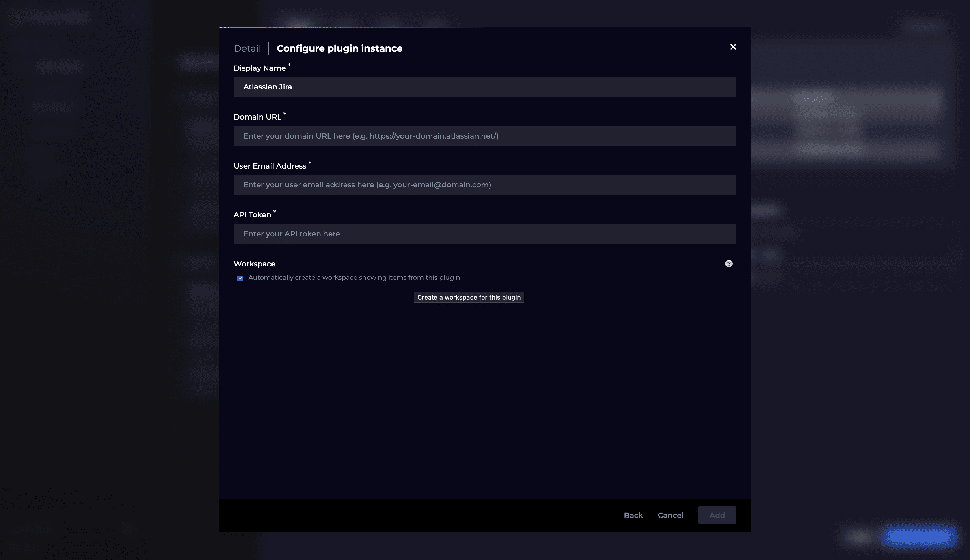970x560 pixels.
Task: Click the API Token label text
Action: pyautogui.click(x=252, y=214)
